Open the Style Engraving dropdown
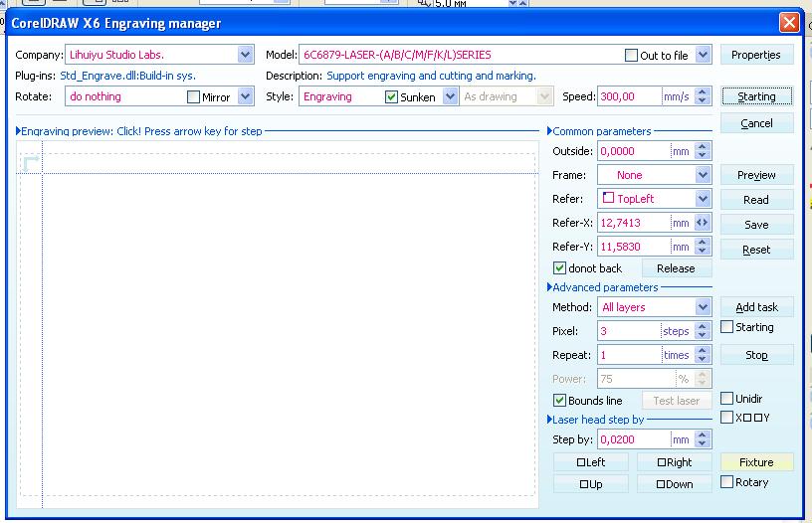Image resolution: width=812 pixels, height=523 pixels. [x=450, y=96]
